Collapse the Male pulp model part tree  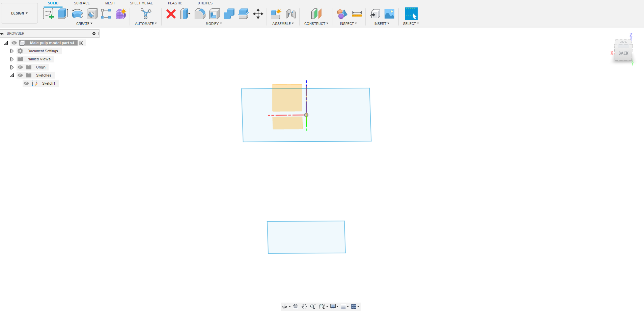[6, 43]
